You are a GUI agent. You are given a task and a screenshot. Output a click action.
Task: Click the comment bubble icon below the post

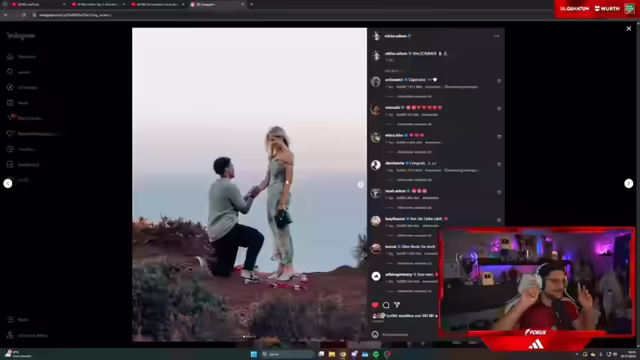(x=386, y=305)
